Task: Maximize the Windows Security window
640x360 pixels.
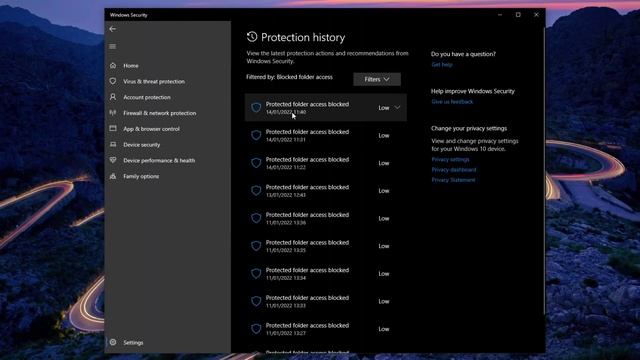Action: [518, 15]
